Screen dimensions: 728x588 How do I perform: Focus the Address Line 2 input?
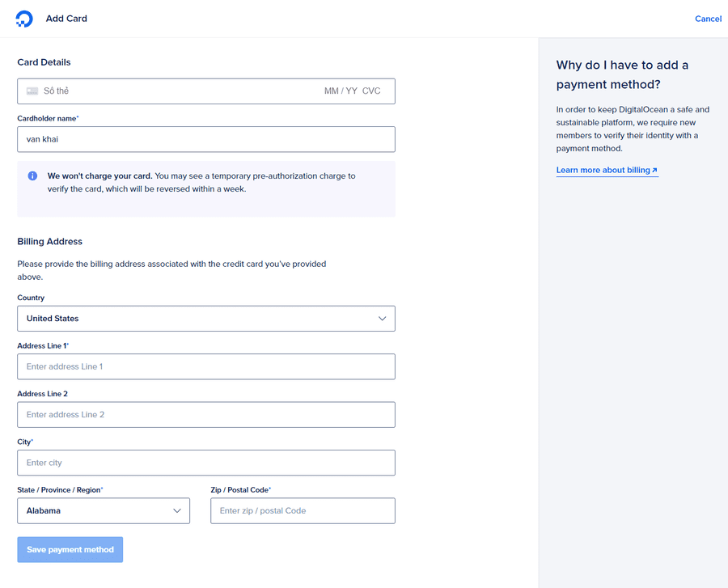point(206,414)
